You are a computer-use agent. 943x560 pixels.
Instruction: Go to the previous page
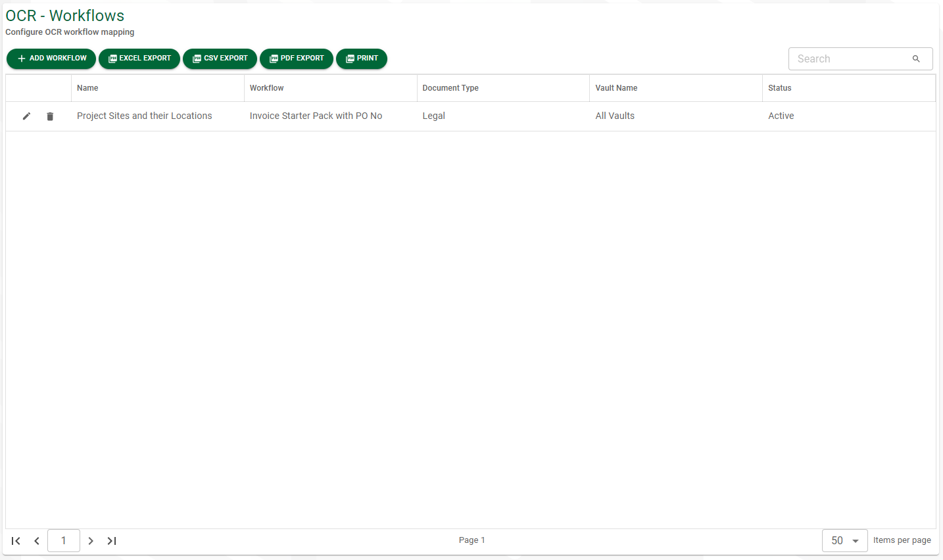37,541
